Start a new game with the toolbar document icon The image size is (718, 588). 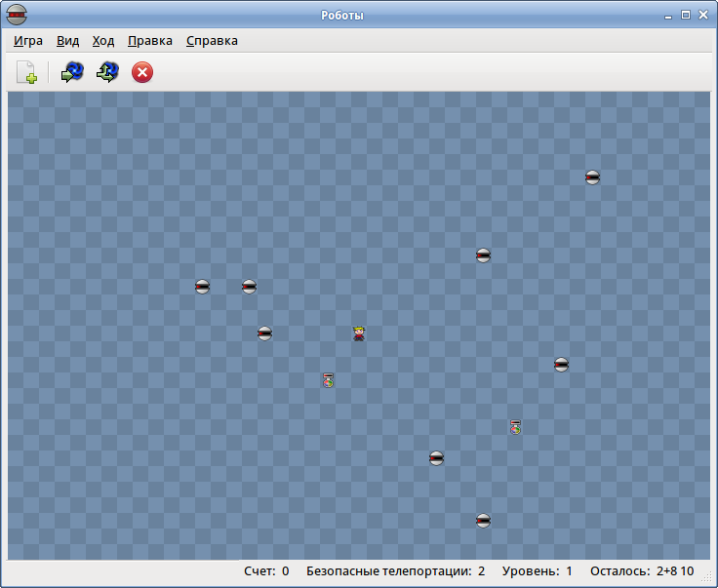26,72
